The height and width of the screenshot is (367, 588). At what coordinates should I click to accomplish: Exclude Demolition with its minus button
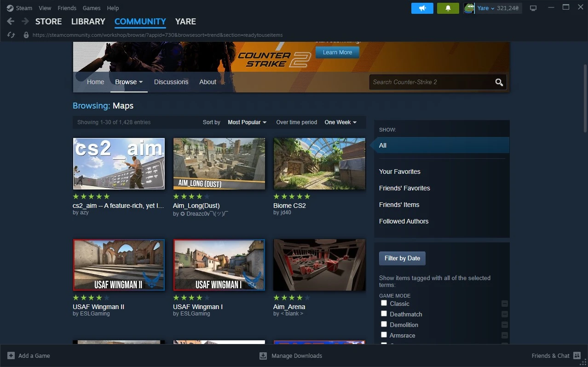point(505,325)
